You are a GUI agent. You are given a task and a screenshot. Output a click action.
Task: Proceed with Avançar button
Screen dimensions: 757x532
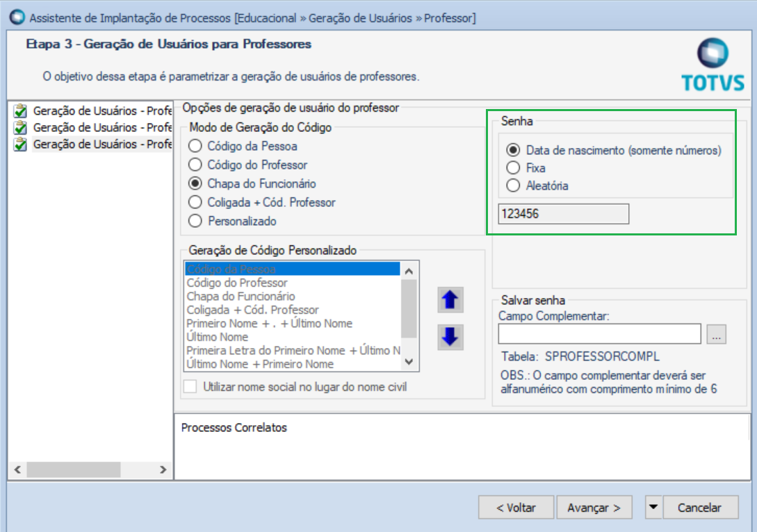pyautogui.click(x=594, y=508)
